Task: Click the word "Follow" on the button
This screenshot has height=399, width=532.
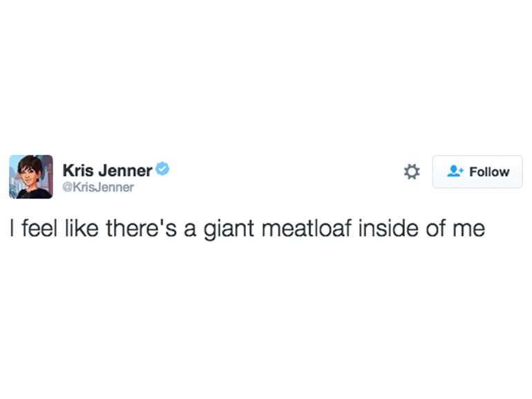Action: (x=489, y=171)
